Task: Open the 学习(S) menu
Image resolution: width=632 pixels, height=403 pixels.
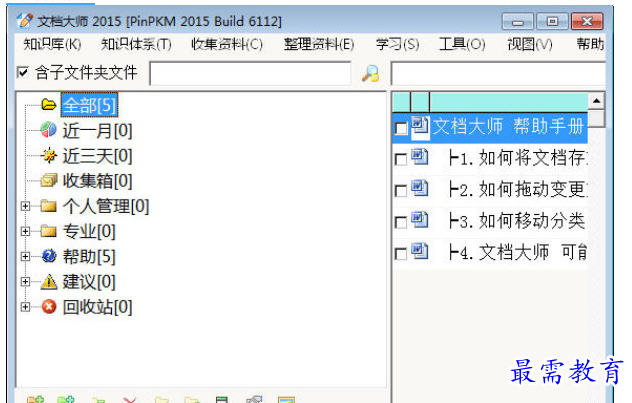Action: [x=397, y=44]
